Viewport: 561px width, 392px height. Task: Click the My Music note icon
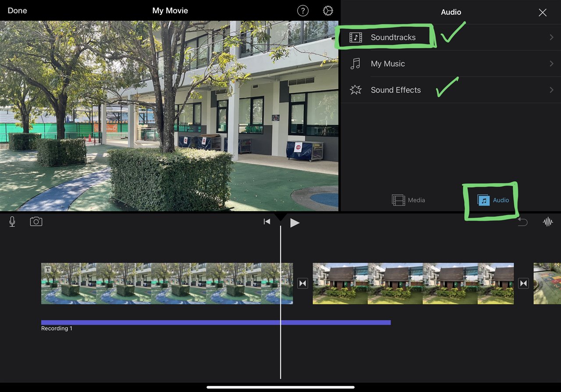pyautogui.click(x=355, y=64)
